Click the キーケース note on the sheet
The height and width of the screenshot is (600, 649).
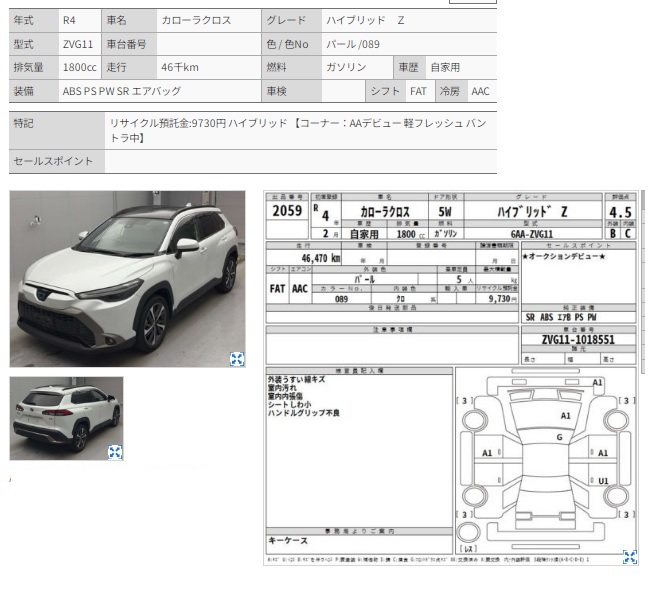tap(288, 541)
